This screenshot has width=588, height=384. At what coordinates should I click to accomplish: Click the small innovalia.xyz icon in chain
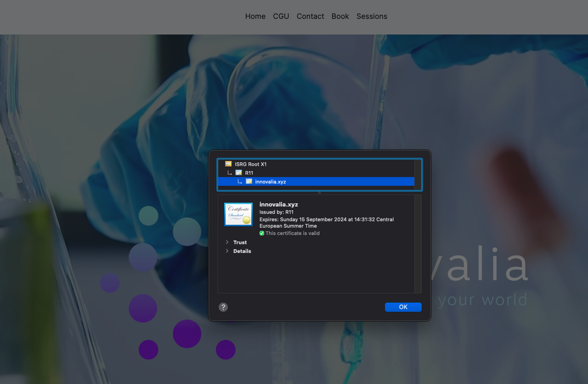click(249, 181)
